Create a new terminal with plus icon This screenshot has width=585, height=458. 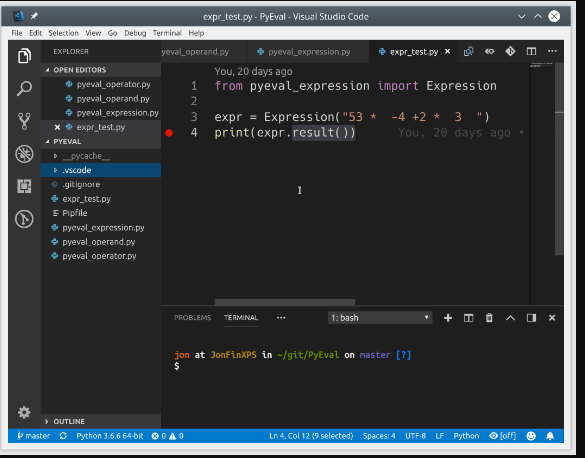[x=448, y=318]
